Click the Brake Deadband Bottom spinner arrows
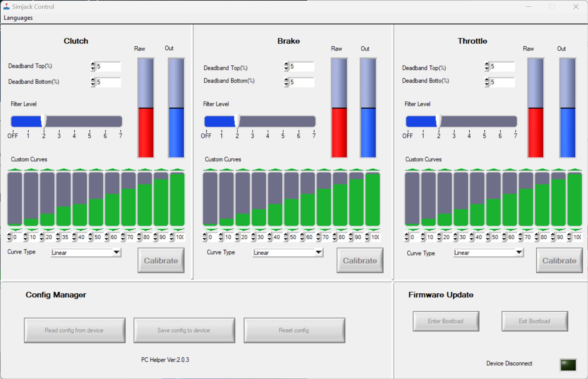Screen dimensions: 588x379 pos(286,82)
